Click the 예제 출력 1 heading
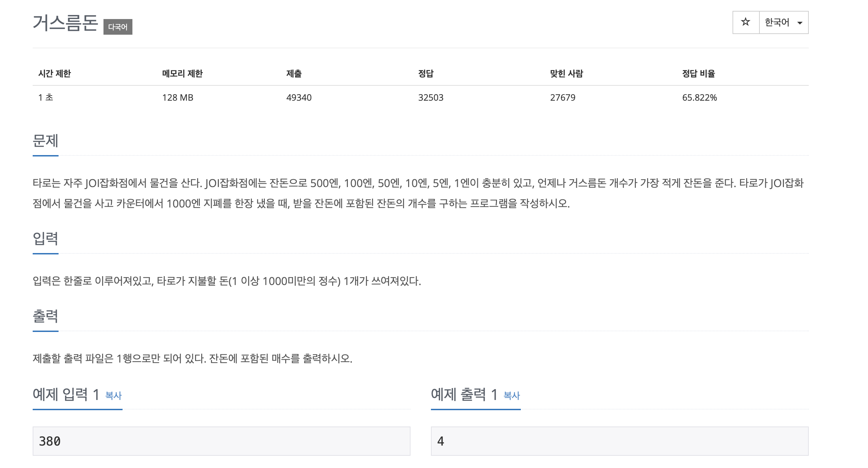This screenshot has height=468, width=868. (464, 395)
